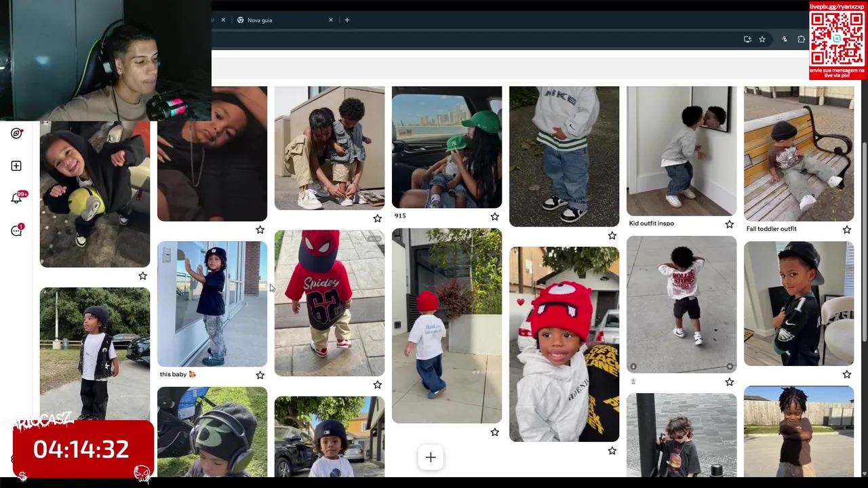Open the browser extensions puzzle icon
This screenshot has width=868, height=488.
[x=801, y=39]
